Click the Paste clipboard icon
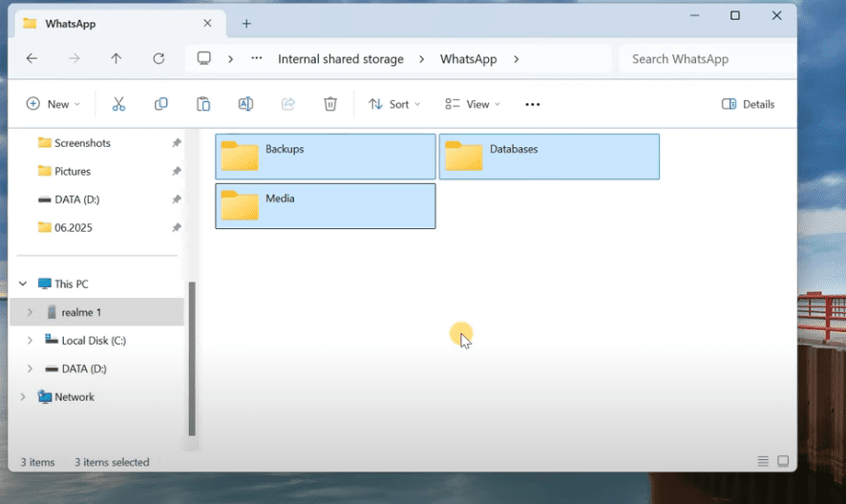This screenshot has width=846, height=504. pos(203,104)
